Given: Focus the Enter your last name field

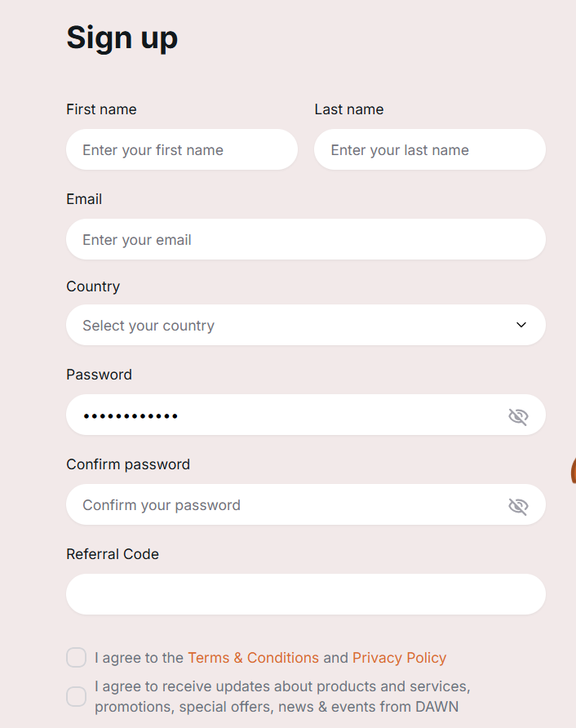Looking at the screenshot, I should pyautogui.click(x=430, y=149).
